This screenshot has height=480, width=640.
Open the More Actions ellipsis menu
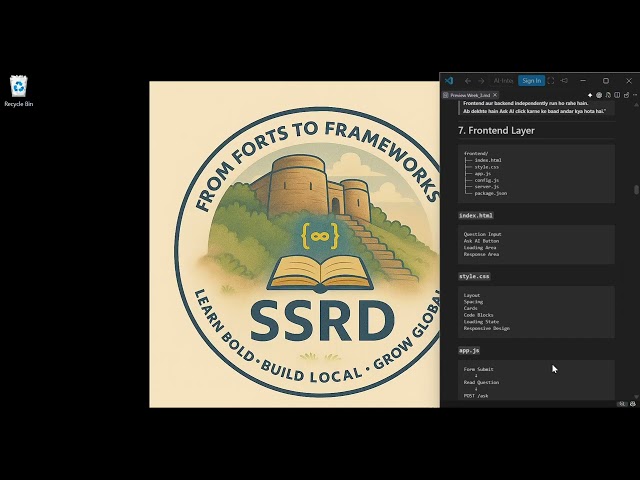[x=635, y=95]
